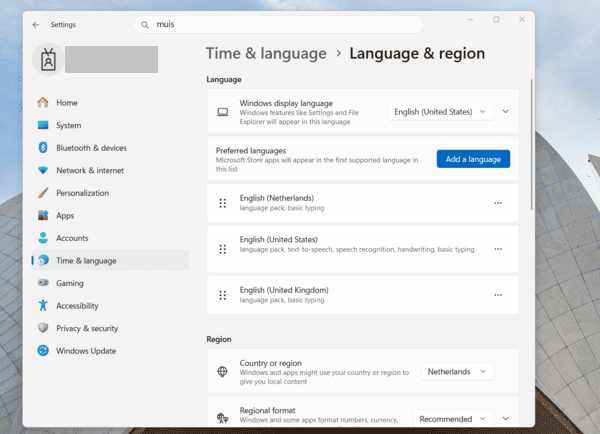This screenshot has height=434, width=600.
Task: Click the vertical scrollbar of settings page
Action: tap(532, 145)
